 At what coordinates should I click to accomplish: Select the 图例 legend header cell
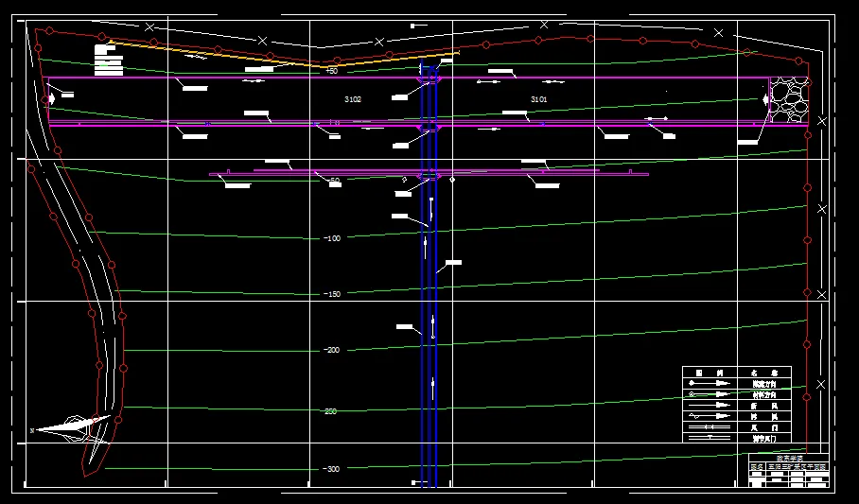tap(710, 373)
